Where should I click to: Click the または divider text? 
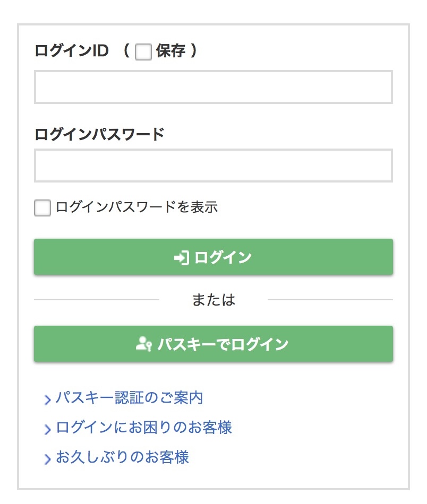click(213, 300)
